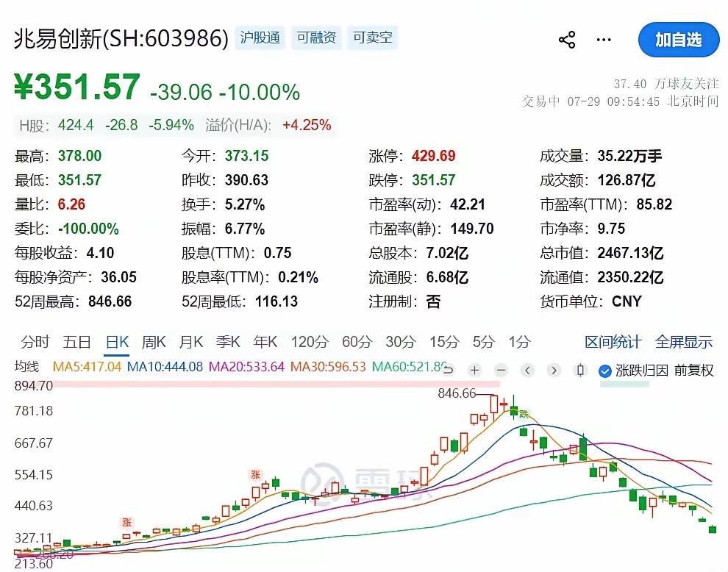Switch to 120分 chart tab

coord(310,342)
